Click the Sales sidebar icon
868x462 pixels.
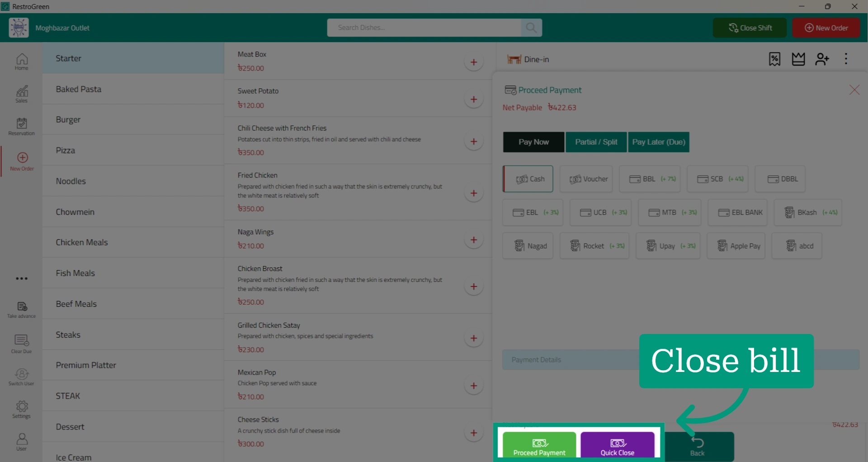coord(21,94)
